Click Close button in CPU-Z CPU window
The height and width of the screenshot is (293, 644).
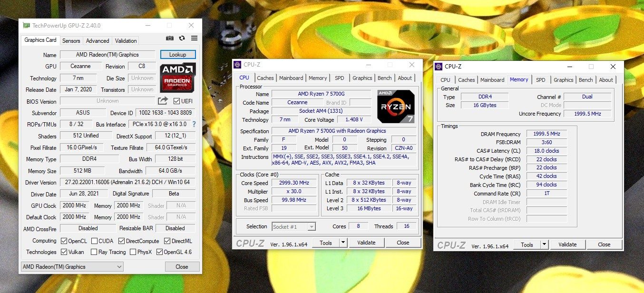[x=403, y=243]
